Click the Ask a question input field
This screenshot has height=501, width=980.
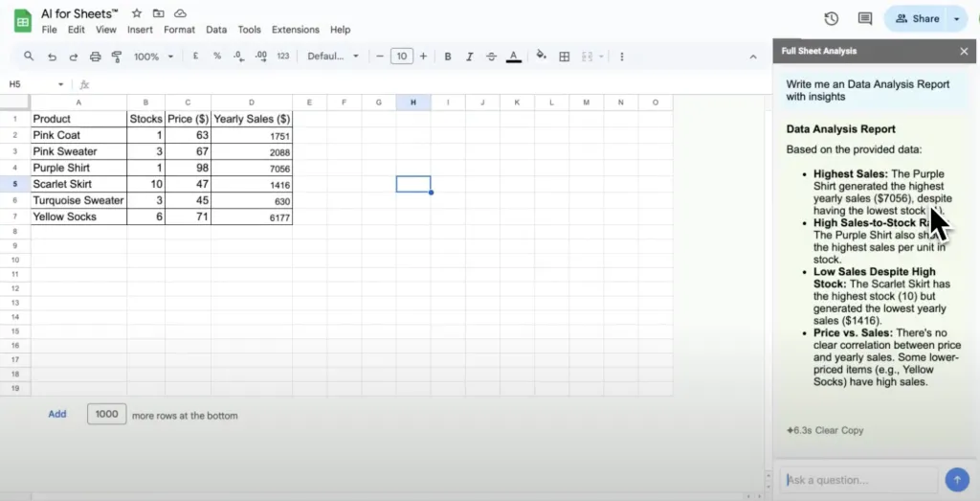coord(858,479)
